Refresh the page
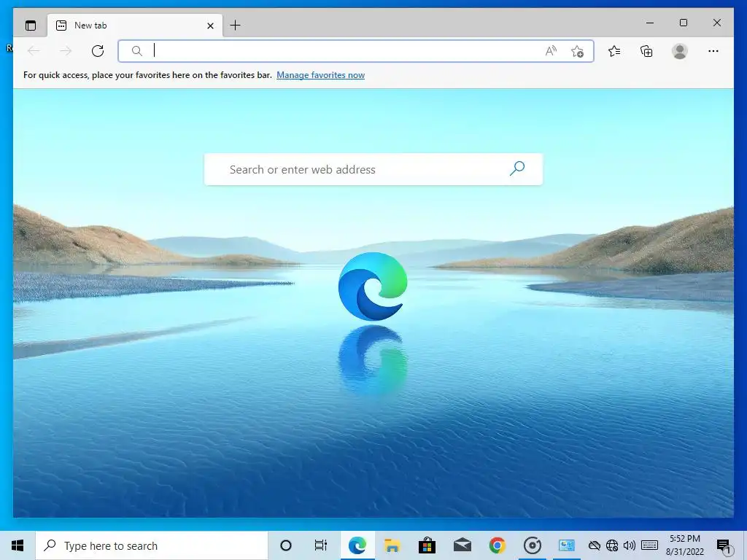This screenshot has height=560, width=747. coord(98,51)
